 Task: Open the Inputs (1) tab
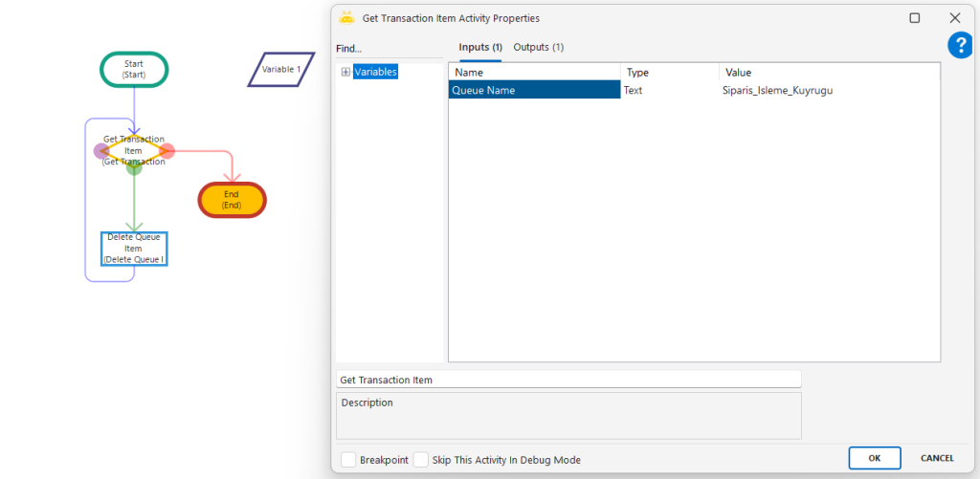click(x=480, y=47)
